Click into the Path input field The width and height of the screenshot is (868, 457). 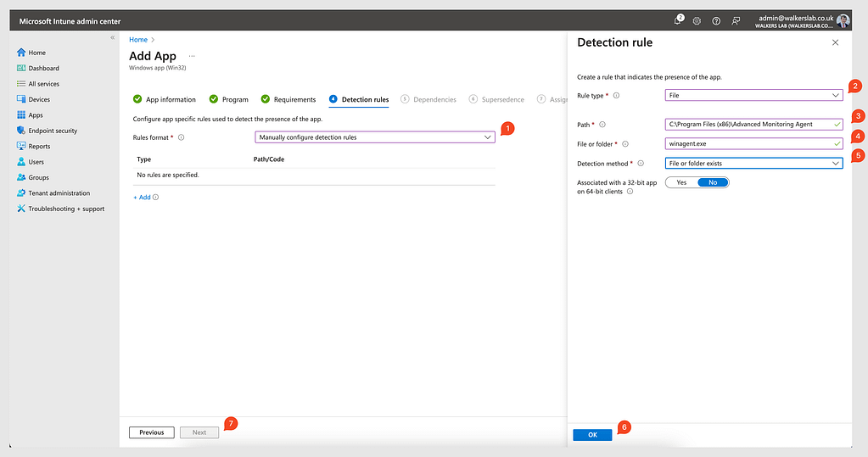coord(748,125)
